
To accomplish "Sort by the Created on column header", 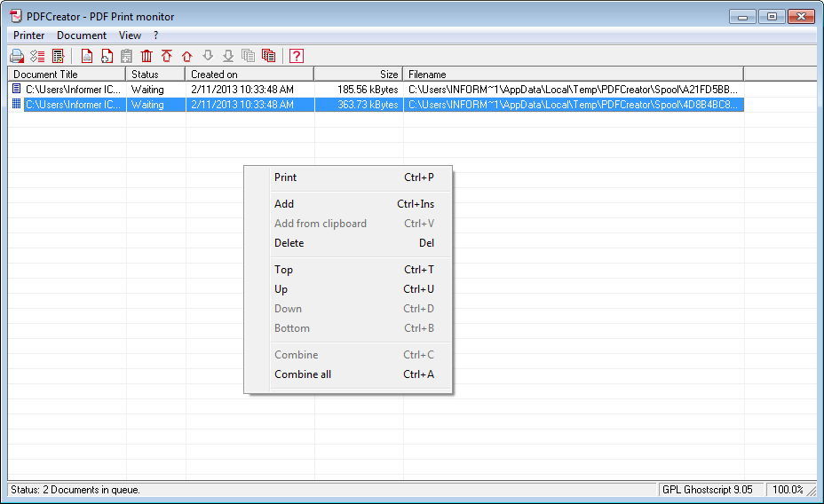I will click(250, 74).
